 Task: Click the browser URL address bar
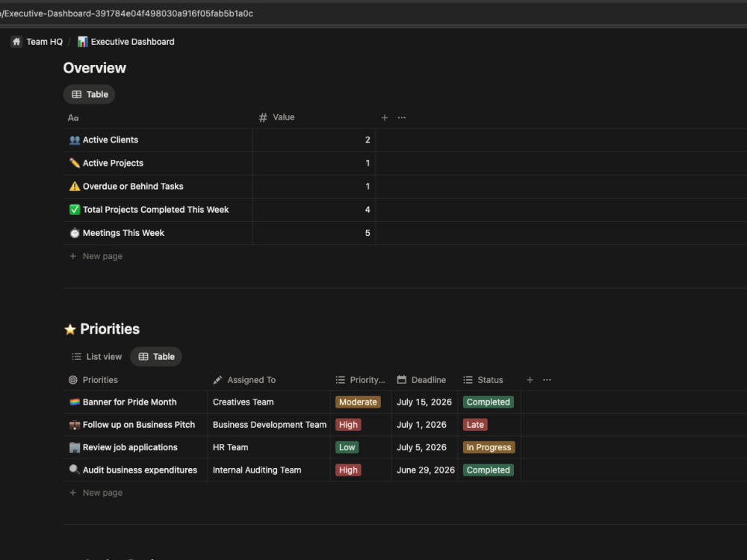click(x=373, y=13)
